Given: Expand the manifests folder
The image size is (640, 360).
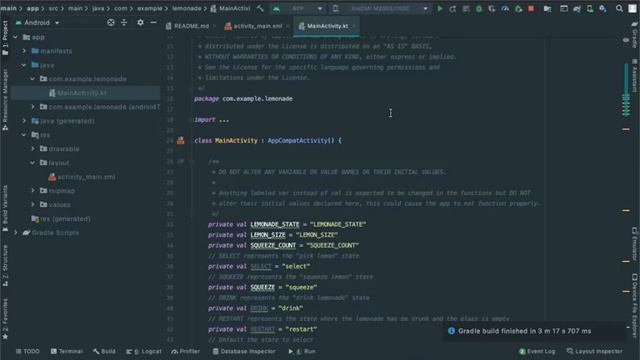Looking at the screenshot, I should (24, 51).
